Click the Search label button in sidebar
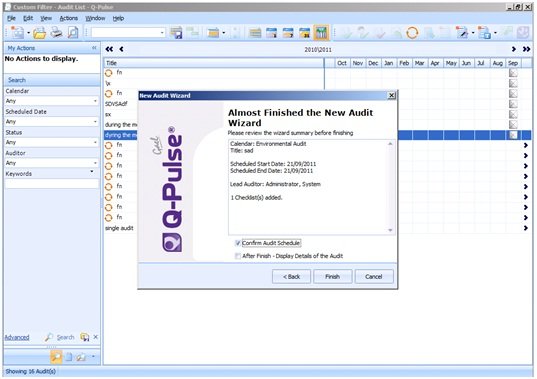 [x=65, y=338]
